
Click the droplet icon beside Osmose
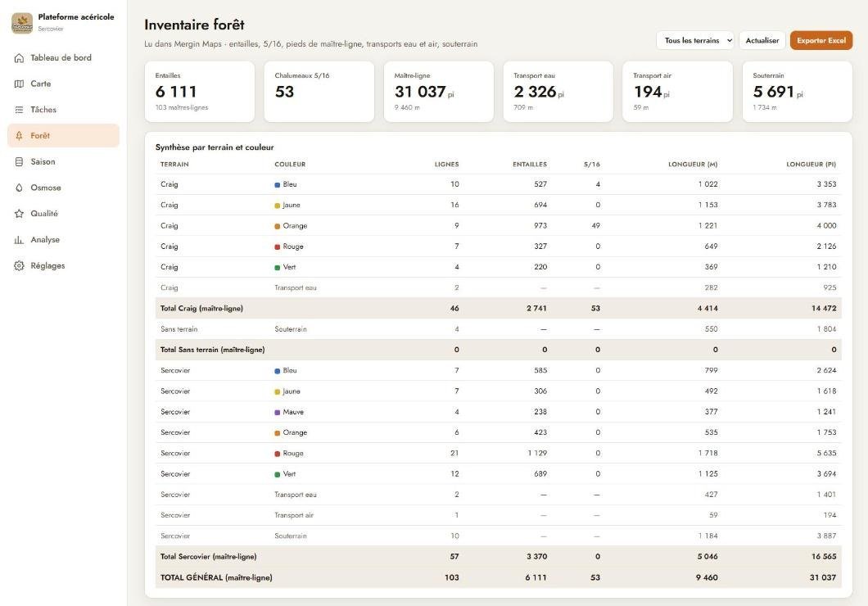19,188
